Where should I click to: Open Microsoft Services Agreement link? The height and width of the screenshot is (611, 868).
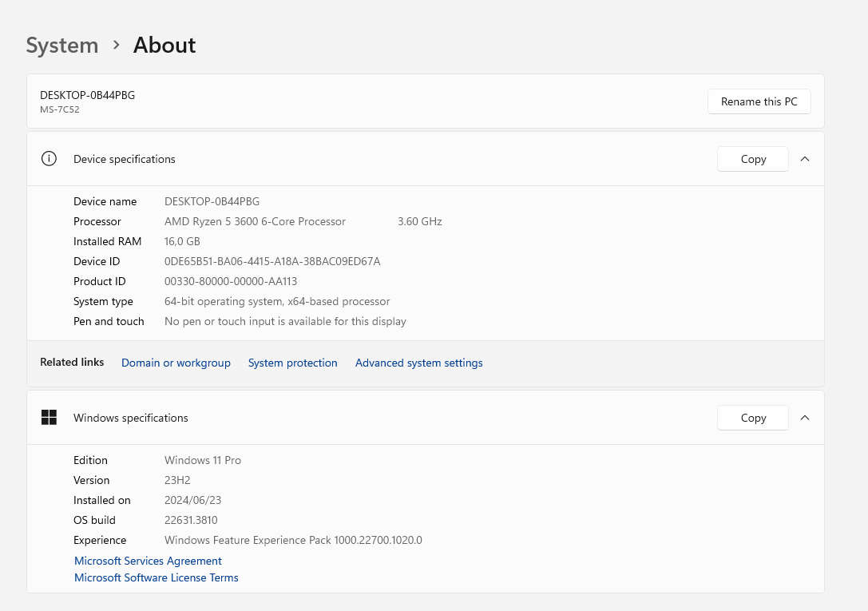(x=148, y=561)
